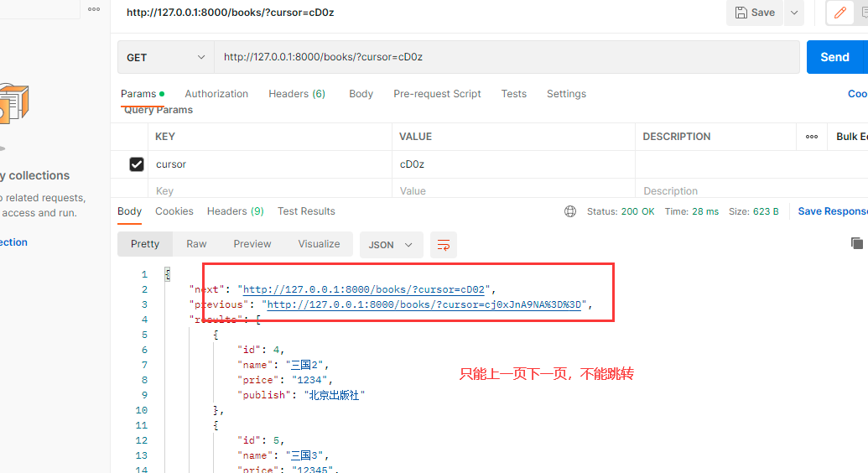Click the network globe icon

point(570,211)
